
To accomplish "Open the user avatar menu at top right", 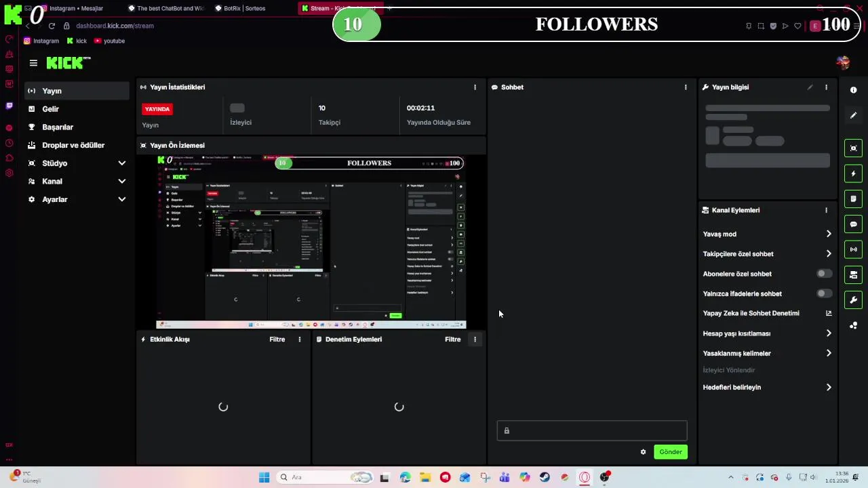I will tap(843, 63).
